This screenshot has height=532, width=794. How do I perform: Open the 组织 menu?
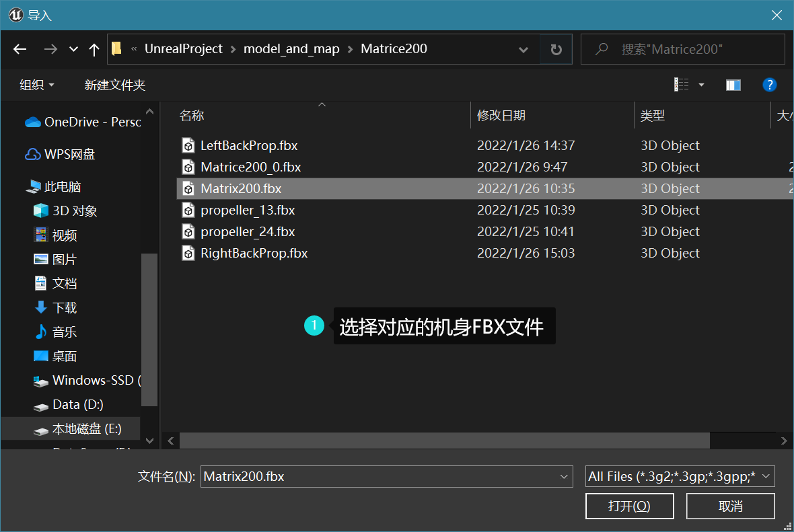pyautogui.click(x=36, y=85)
